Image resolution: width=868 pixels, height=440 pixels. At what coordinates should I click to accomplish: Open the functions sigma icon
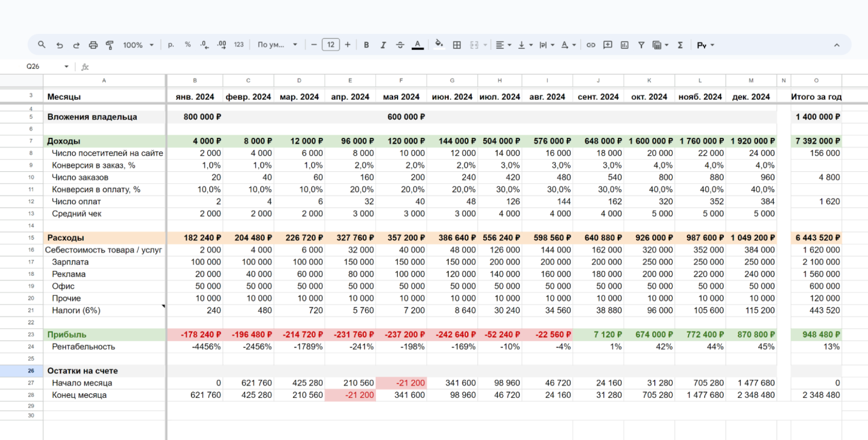click(x=680, y=45)
